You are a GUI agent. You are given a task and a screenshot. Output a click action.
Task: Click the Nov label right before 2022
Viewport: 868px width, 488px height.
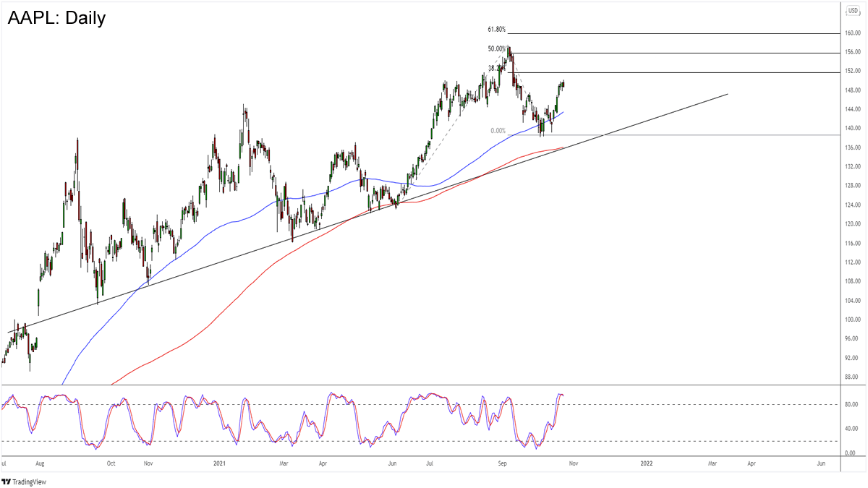point(575,463)
